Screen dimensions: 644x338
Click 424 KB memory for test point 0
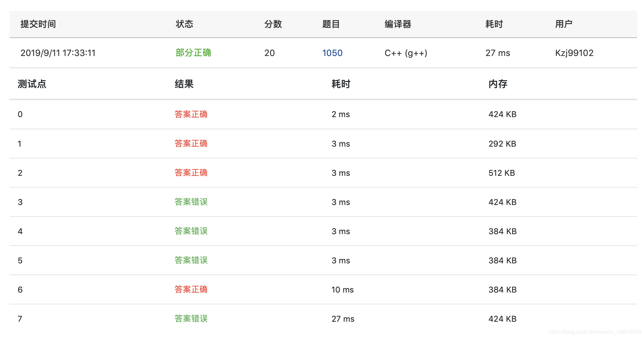click(502, 114)
